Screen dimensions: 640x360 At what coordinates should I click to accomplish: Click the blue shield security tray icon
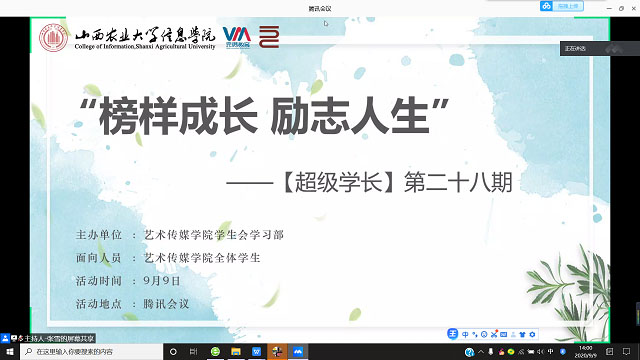coord(563,352)
